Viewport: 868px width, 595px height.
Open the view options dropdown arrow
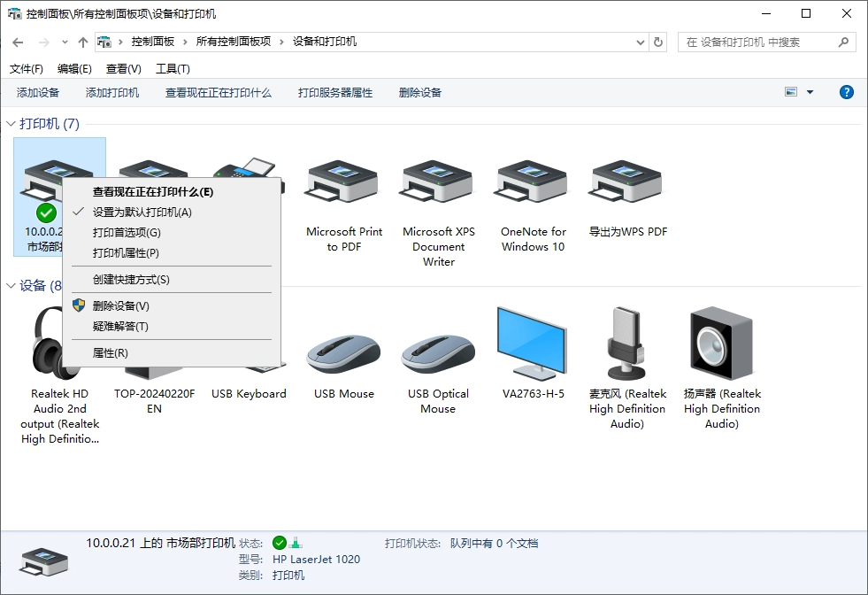(x=810, y=92)
